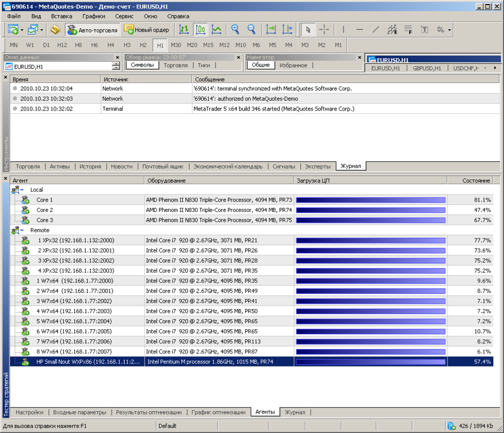This screenshot has width=504, height=433.
Task: Open the Сервис menu
Action: pos(124,16)
